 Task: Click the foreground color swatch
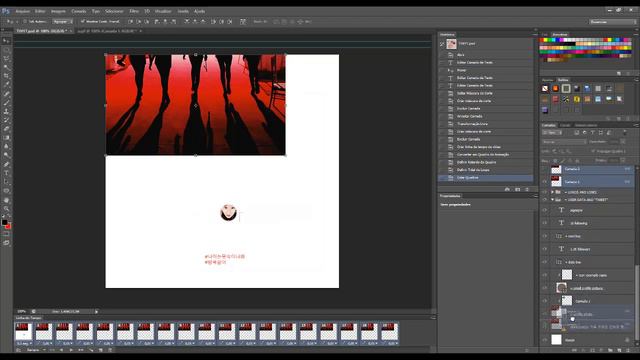coord(4,222)
